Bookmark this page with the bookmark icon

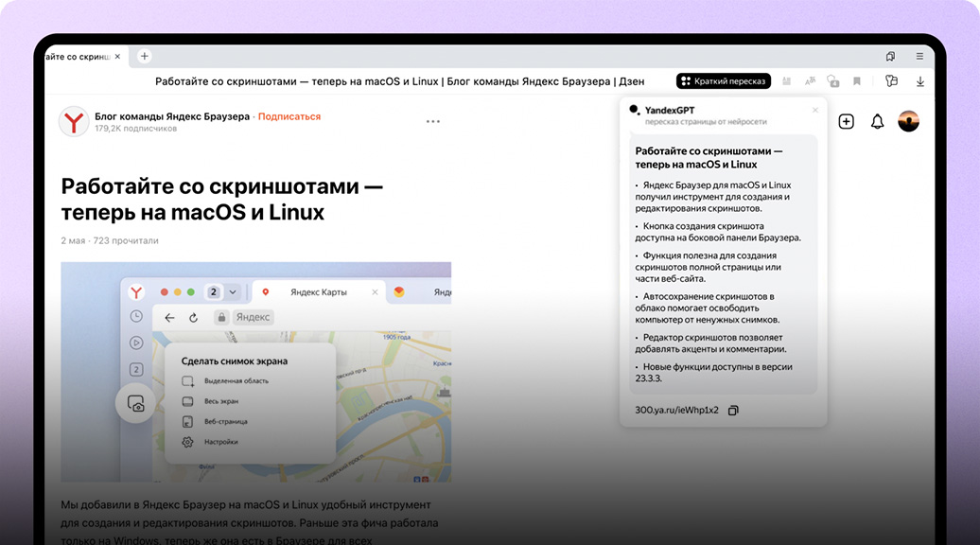click(x=857, y=81)
